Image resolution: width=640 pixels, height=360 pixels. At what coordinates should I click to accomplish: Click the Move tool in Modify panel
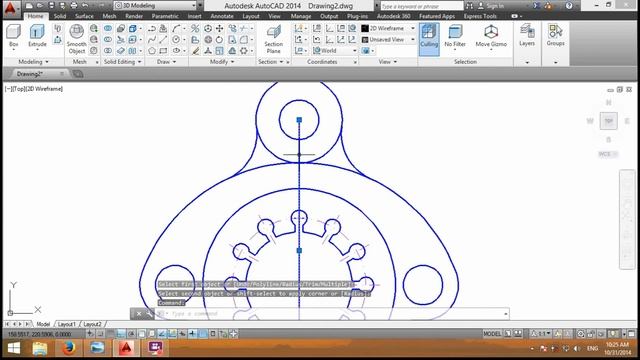220,28
